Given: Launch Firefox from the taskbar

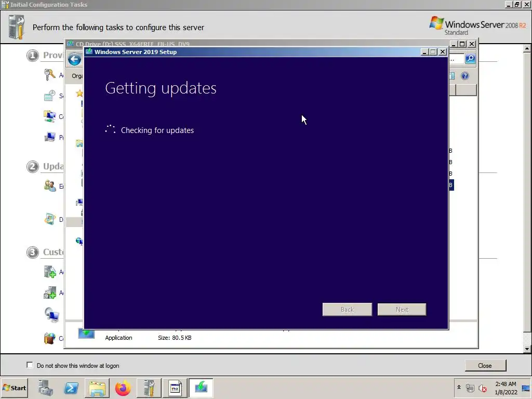Looking at the screenshot, I should tap(123, 388).
